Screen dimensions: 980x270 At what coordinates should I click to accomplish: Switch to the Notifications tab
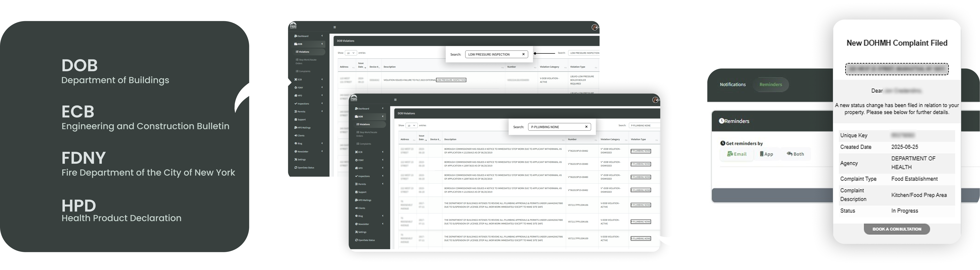pyautogui.click(x=732, y=85)
